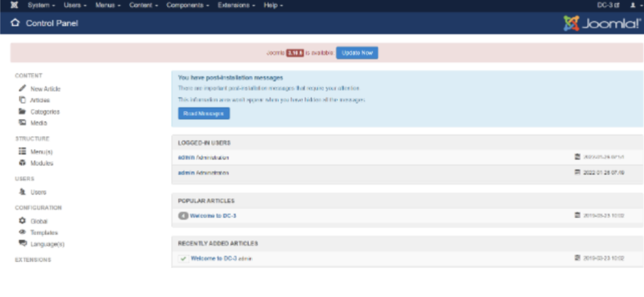Viewport: 644px width, 297px height.
Task: Click the CONFIGURATION sidebar heading
Action: (38, 208)
